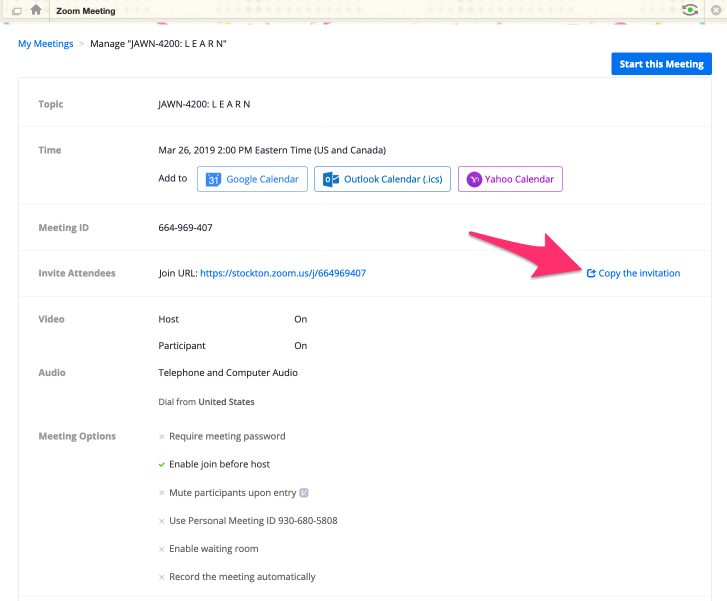Click the breadcrumb text Manage "JAWN-4200: L E A R N"
727x601 pixels.
158,44
